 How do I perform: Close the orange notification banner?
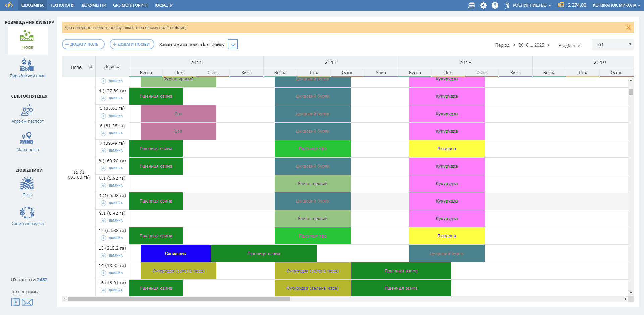point(628,28)
